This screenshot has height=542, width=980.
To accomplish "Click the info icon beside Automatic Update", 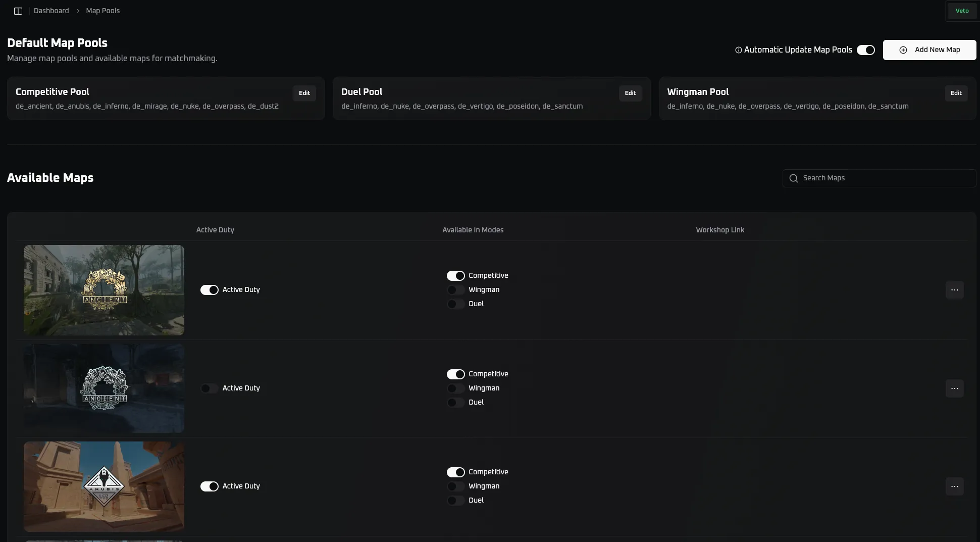I will [x=738, y=50].
